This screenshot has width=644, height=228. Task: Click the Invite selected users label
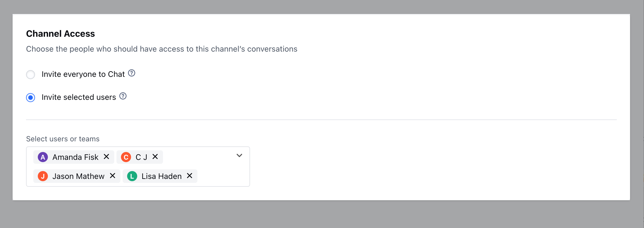point(79,97)
